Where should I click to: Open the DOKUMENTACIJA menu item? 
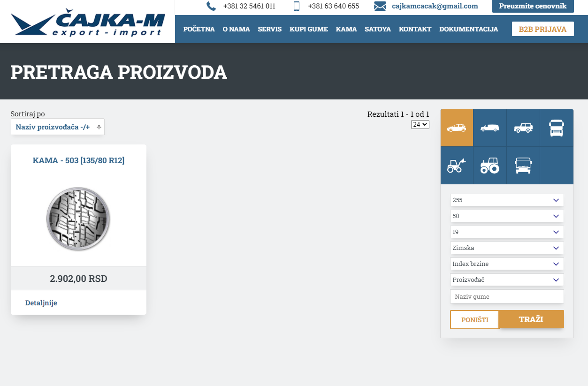pos(468,29)
